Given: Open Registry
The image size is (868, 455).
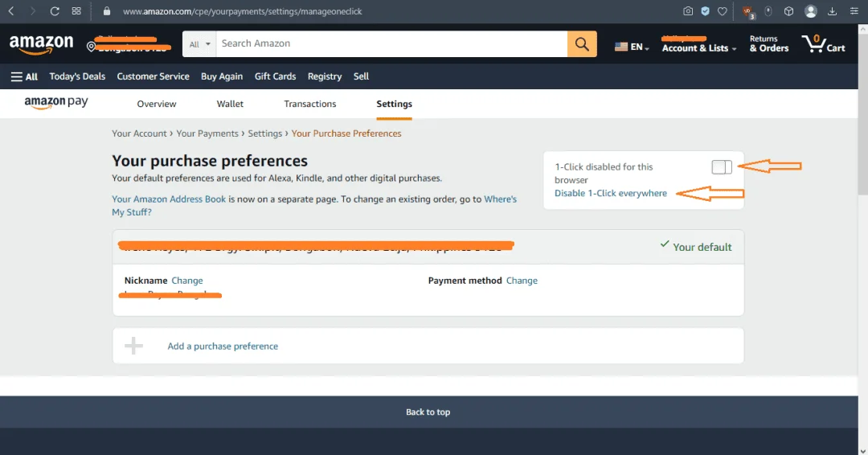Looking at the screenshot, I should [x=325, y=76].
